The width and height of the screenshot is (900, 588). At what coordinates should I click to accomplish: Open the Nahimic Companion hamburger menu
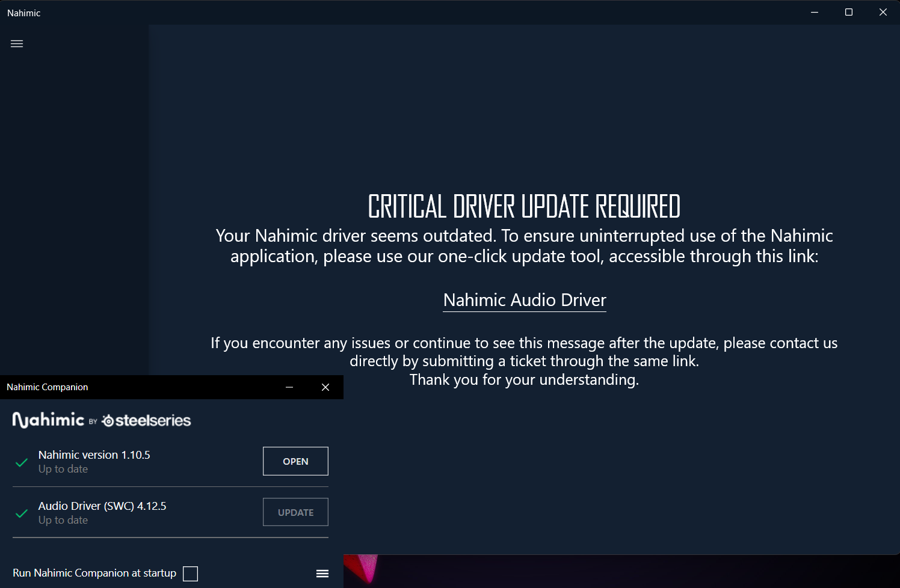point(322,574)
